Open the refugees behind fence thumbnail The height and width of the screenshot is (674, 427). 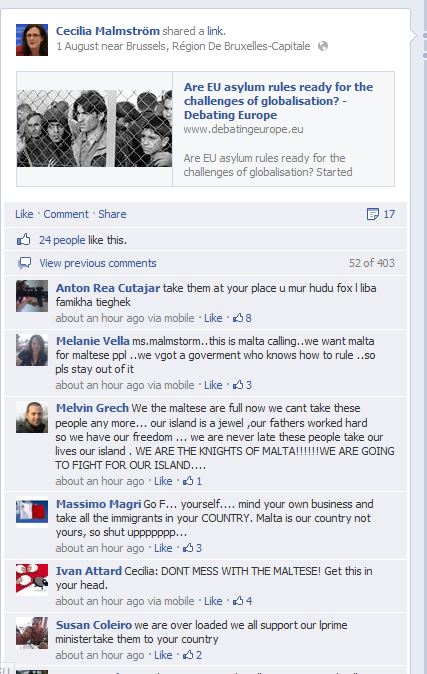(x=95, y=129)
